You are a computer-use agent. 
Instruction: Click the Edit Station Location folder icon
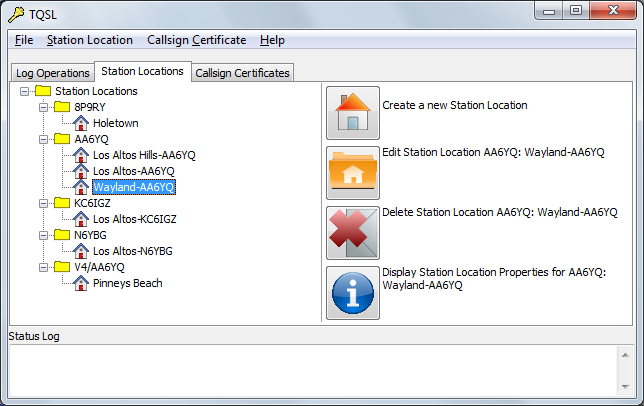point(353,173)
